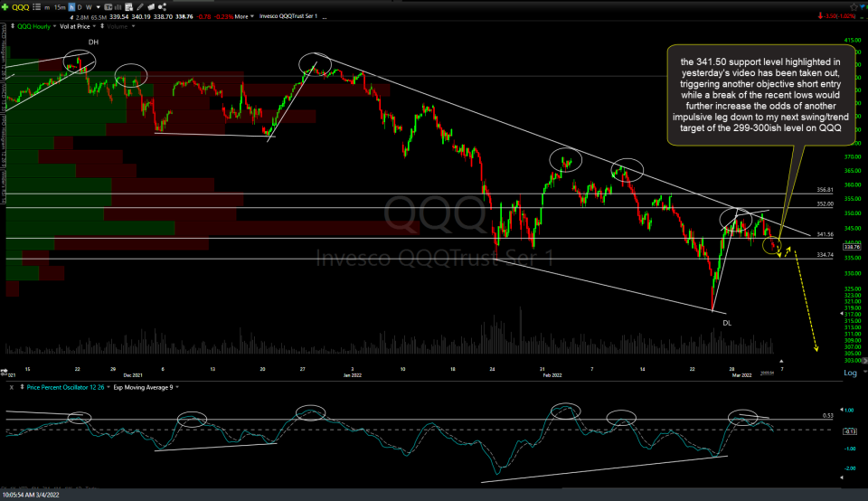Click the time-axis scroll arrows icon
868x501 pixels.
[5, 371]
